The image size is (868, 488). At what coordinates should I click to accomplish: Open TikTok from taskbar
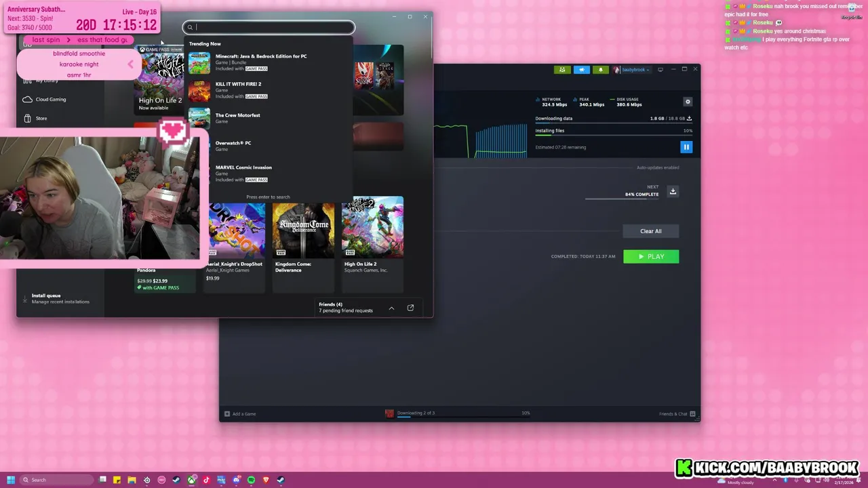[x=206, y=480]
